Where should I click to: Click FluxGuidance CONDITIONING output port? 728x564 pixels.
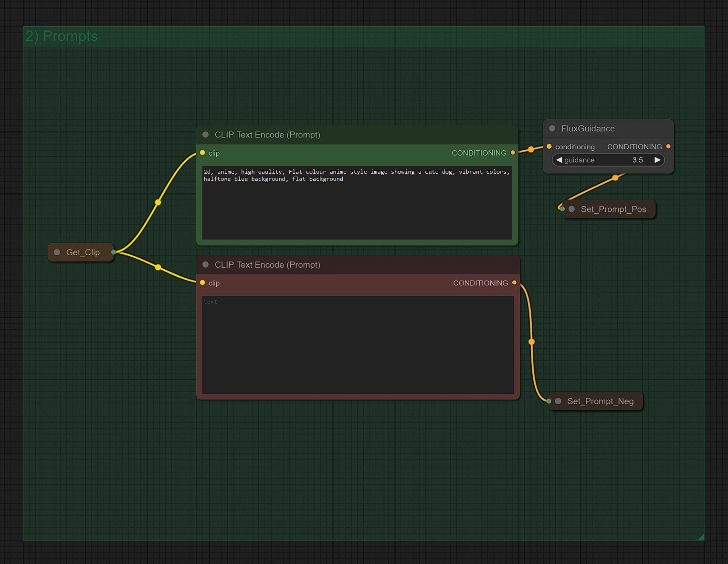(668, 146)
